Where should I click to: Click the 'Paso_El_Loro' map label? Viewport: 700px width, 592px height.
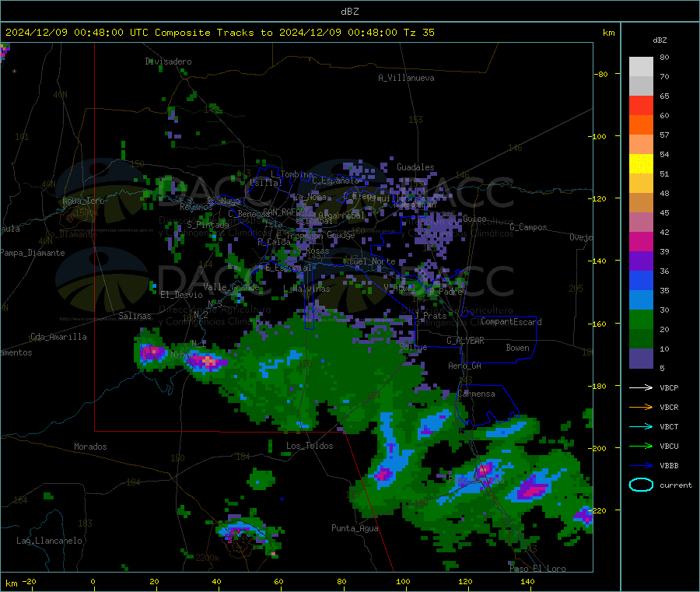[x=537, y=569]
